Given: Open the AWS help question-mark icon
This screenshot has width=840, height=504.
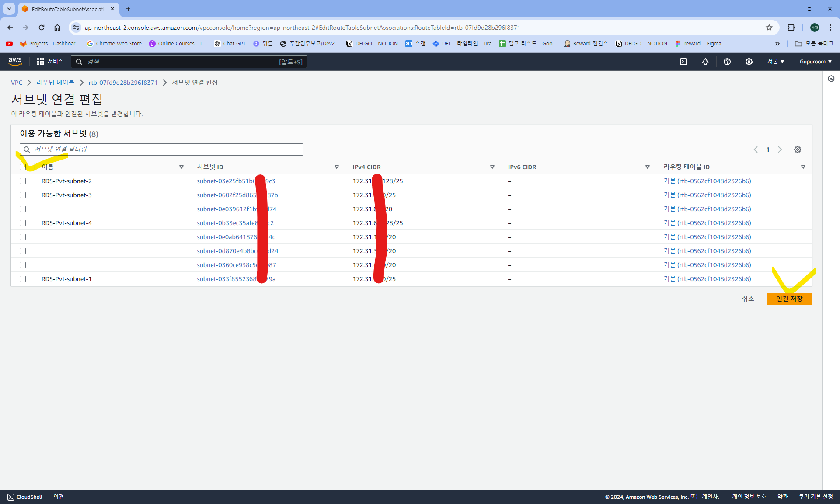Looking at the screenshot, I should pos(727,62).
